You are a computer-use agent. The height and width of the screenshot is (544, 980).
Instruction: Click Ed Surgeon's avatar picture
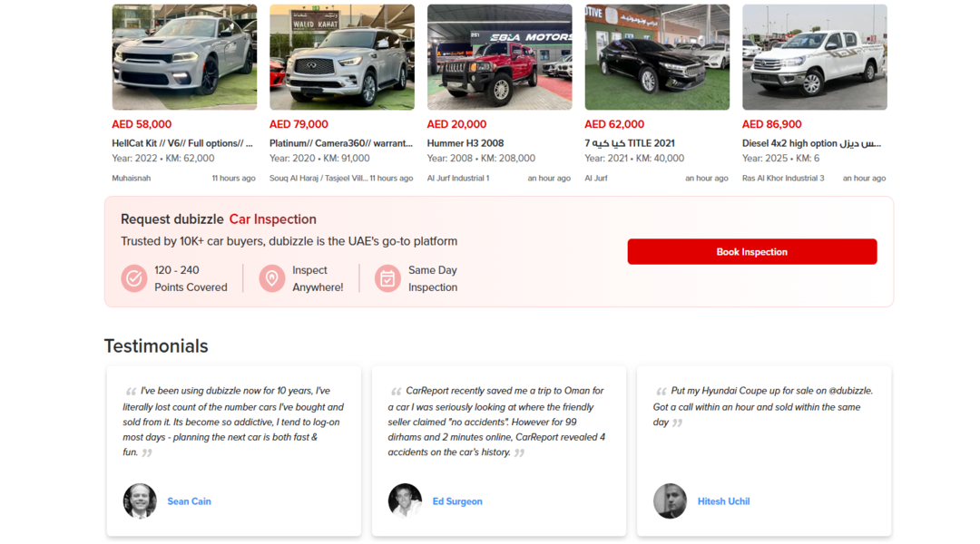click(x=405, y=501)
